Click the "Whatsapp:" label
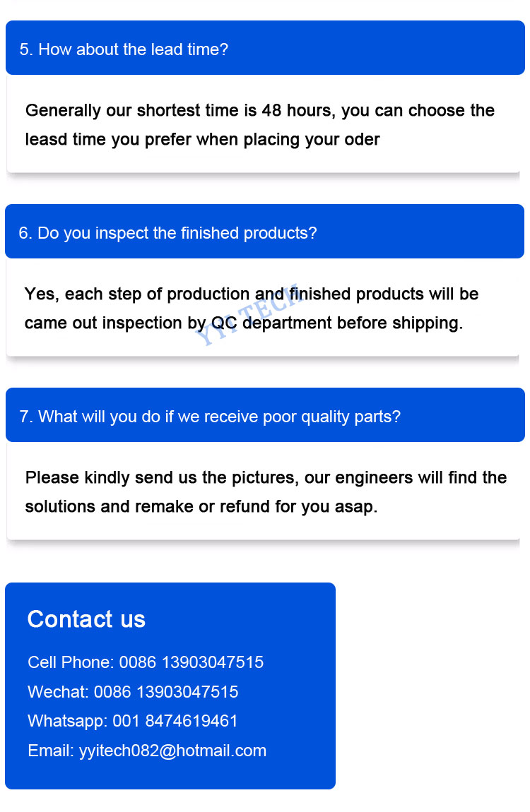Screen dimensions: 530x812 coord(68,721)
